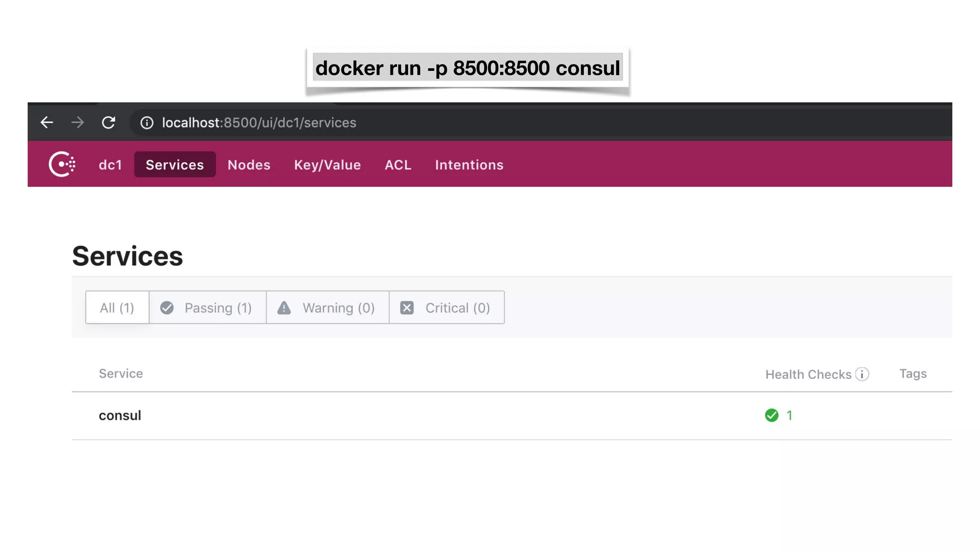Click the Service column header
Image resolution: width=980 pixels, height=551 pixels.
(121, 374)
